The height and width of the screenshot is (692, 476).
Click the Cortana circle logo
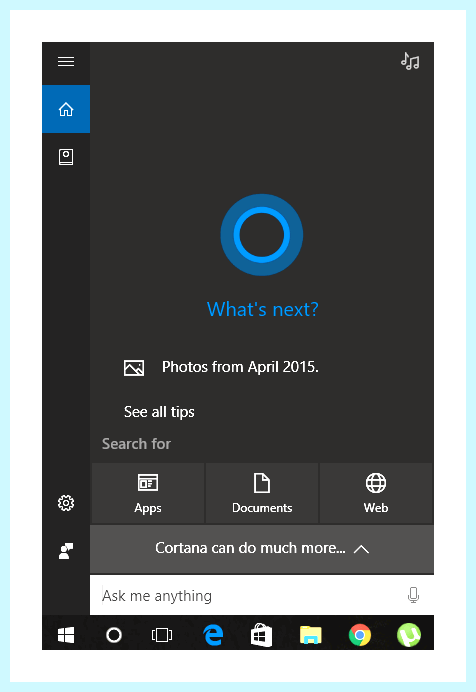tap(262, 235)
